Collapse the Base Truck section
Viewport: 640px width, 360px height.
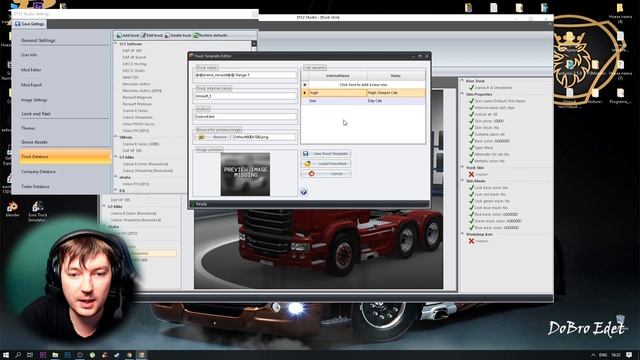point(462,81)
